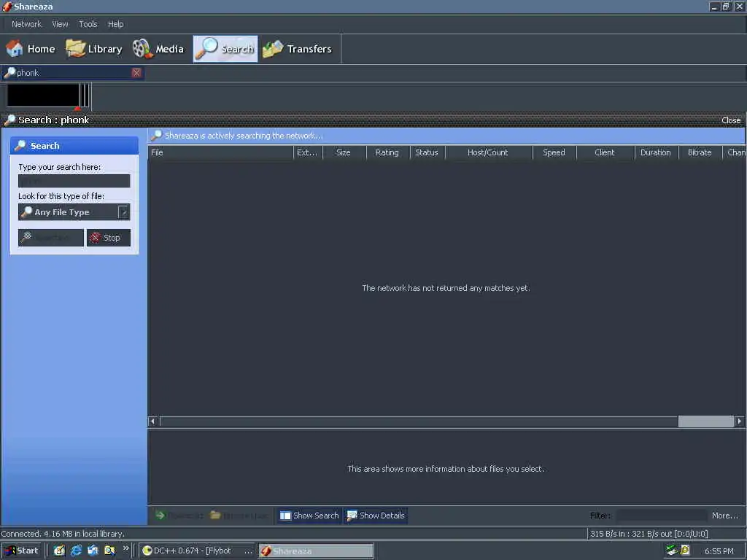
Task: Click the Filter input field
Action: 661,516
